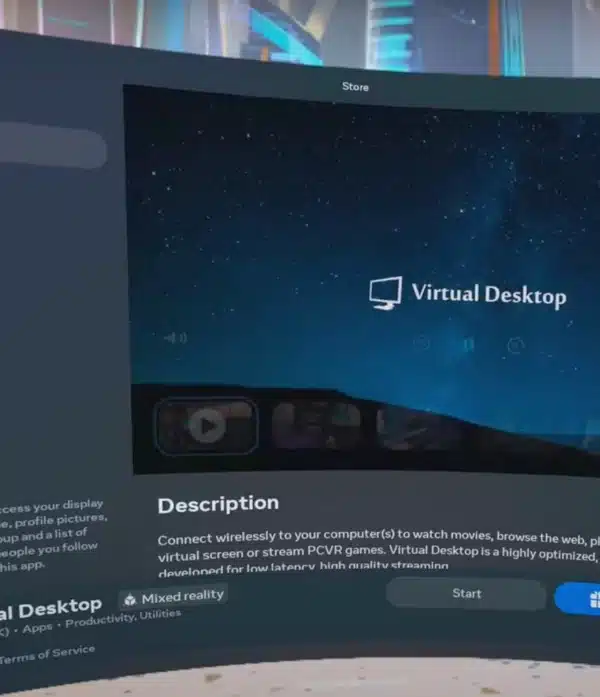The height and width of the screenshot is (697, 600).
Task: Open the Mixed reality tag
Action: click(174, 597)
